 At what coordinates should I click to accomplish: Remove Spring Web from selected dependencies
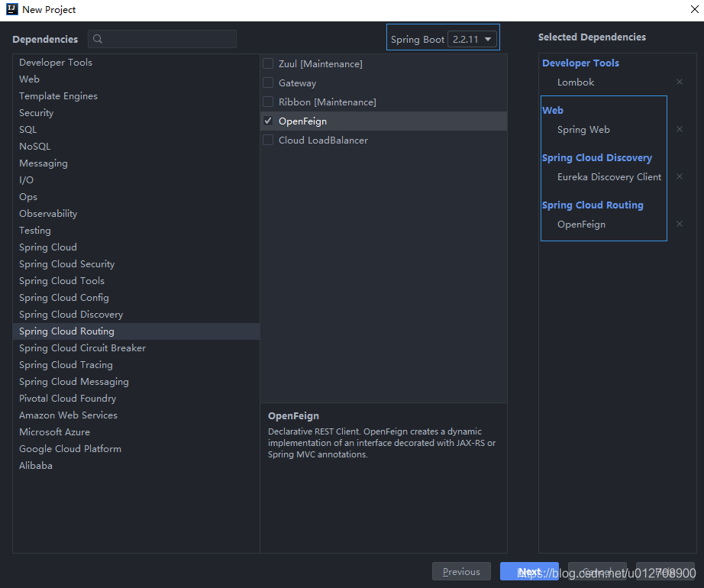click(680, 129)
